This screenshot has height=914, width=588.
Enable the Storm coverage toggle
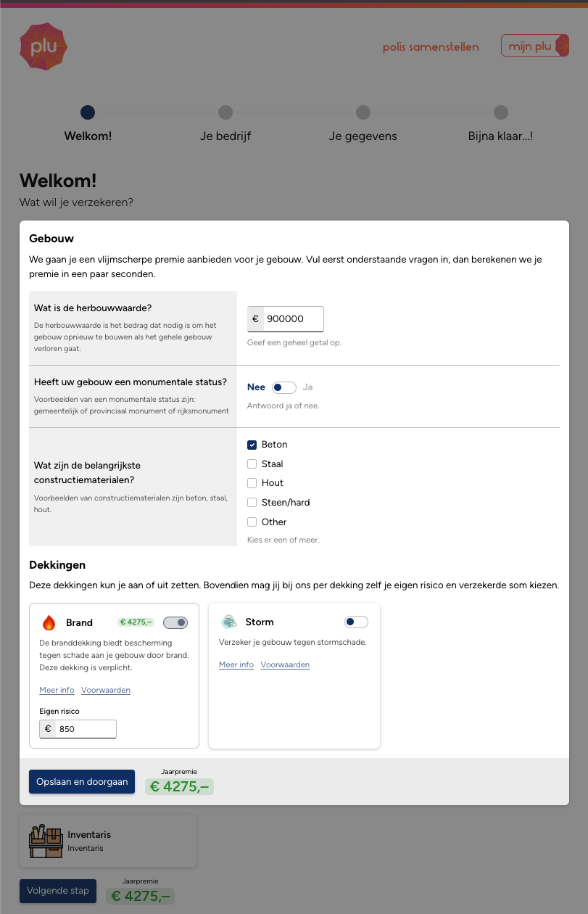coord(356,622)
